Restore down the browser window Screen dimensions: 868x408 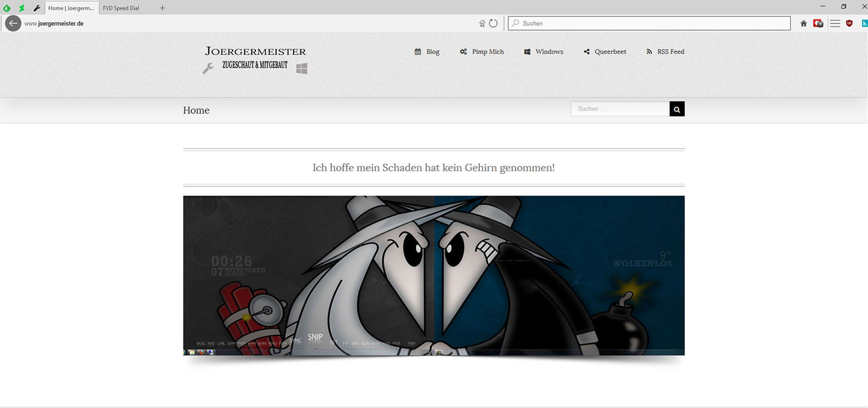(x=843, y=6)
